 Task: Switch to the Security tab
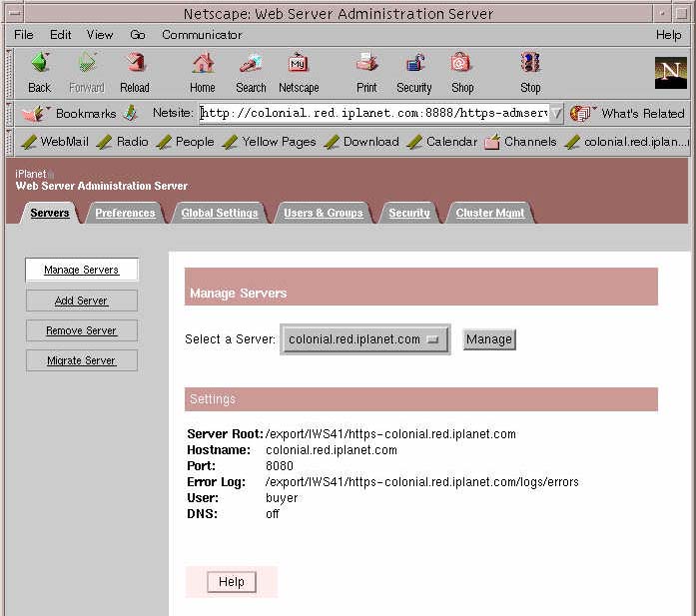(x=409, y=213)
